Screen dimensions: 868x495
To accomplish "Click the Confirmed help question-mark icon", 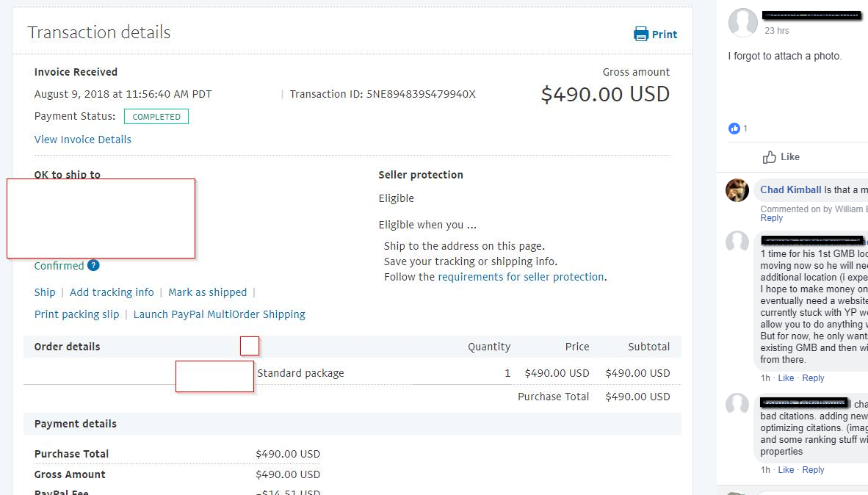I will click(93, 266).
